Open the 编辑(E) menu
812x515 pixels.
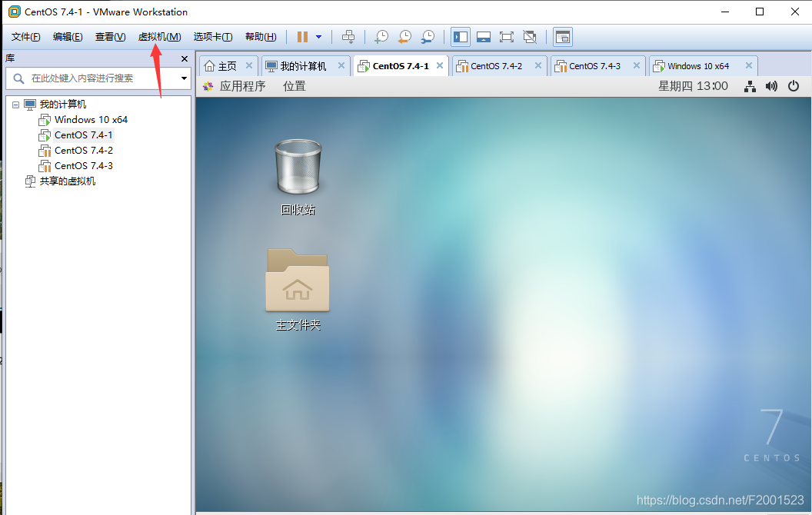(68, 37)
